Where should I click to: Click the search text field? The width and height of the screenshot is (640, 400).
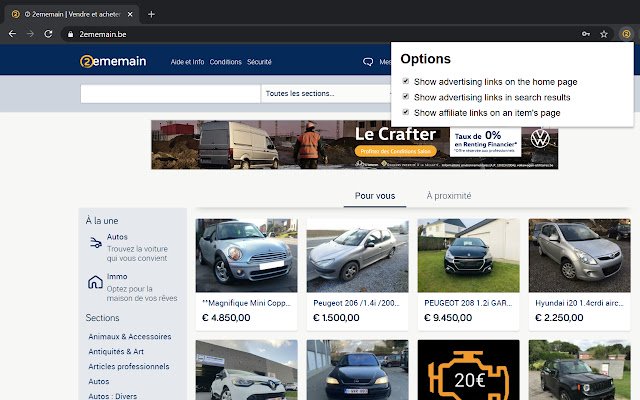click(170, 94)
